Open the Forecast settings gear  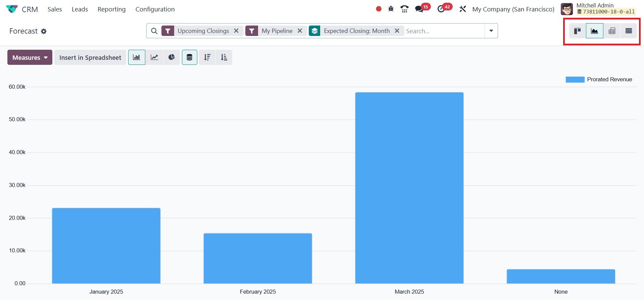(x=44, y=31)
